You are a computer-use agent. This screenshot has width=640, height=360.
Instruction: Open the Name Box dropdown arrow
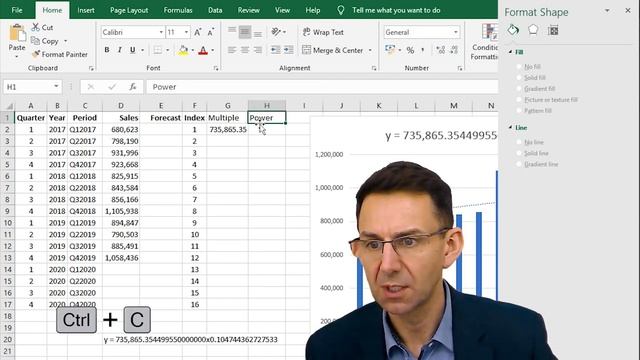(x=56, y=87)
